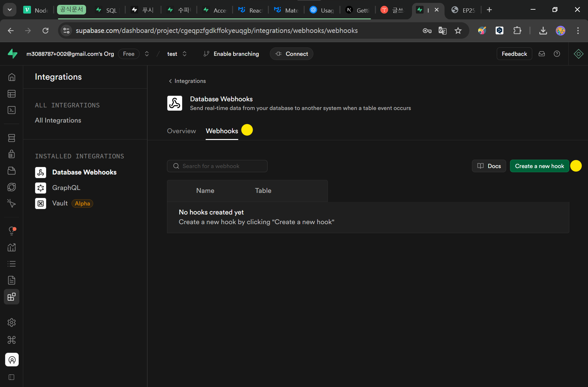
Task: Open the Google Translate icon
Action: pos(443,31)
